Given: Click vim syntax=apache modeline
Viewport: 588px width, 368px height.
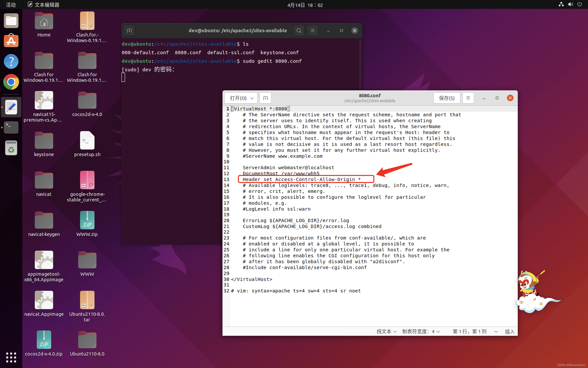Looking at the screenshot, I should (x=296, y=291).
